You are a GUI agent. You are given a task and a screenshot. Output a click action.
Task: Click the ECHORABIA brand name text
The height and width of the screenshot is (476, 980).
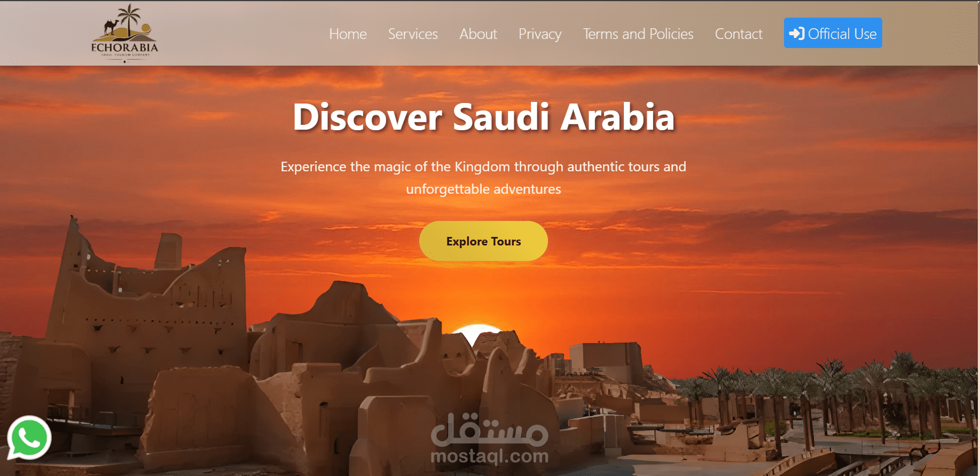124,47
